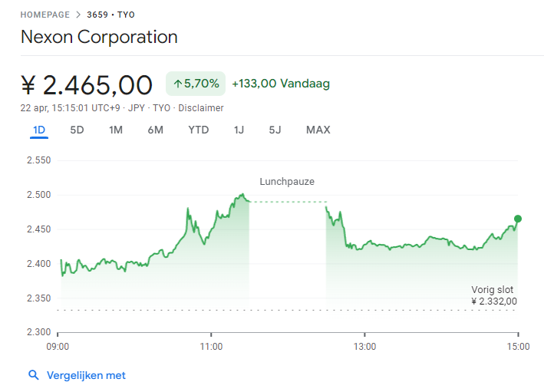Click the green dot at chart end
Screen dimensions: 544x392
click(518, 219)
